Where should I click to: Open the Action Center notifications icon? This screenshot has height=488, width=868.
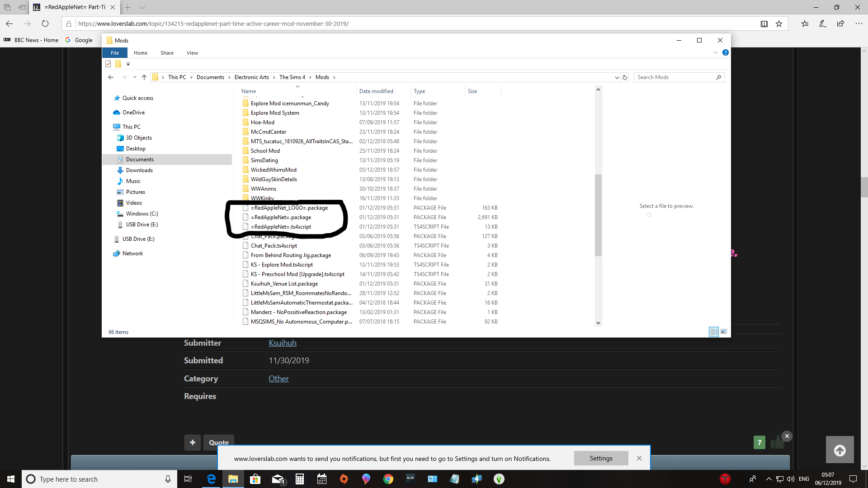tap(853, 479)
